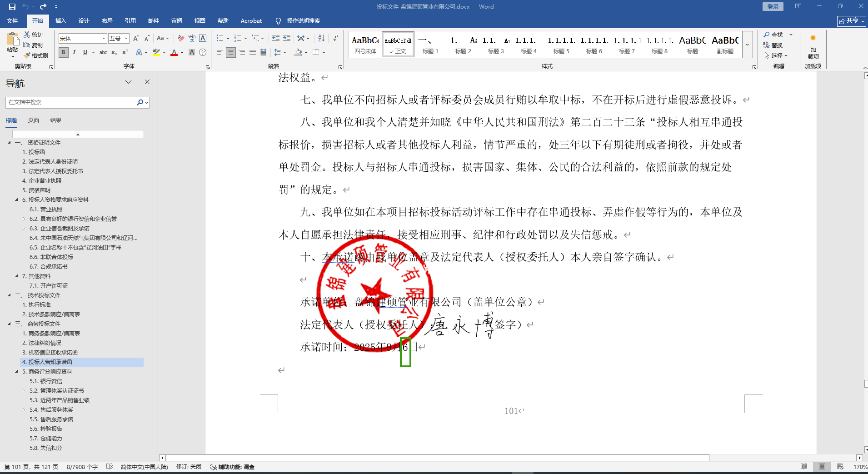Click the 替换 replace button
Image resolution: width=868 pixels, height=474 pixels.
point(773,45)
